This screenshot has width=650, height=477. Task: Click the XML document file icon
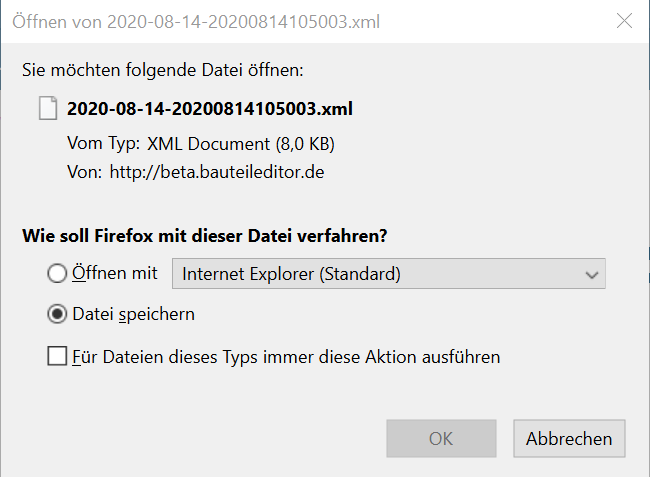click(x=48, y=108)
